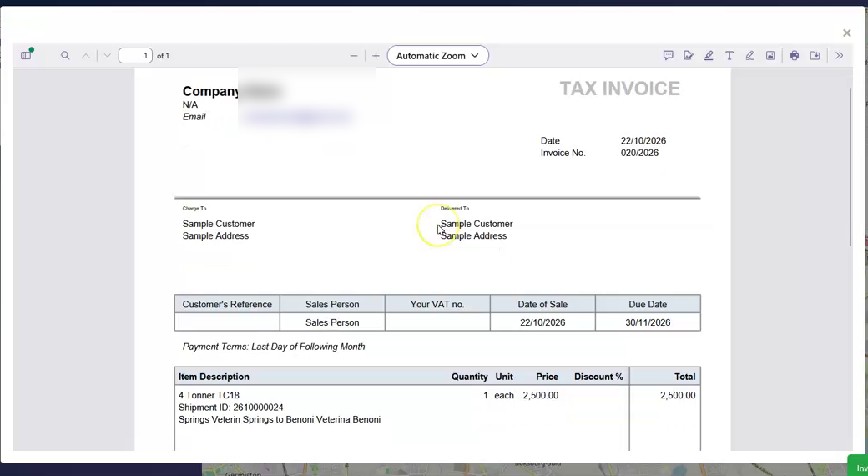Viewport: 868px width, 476px height.
Task: Click Your VAT no. column header
Action: coord(437,304)
